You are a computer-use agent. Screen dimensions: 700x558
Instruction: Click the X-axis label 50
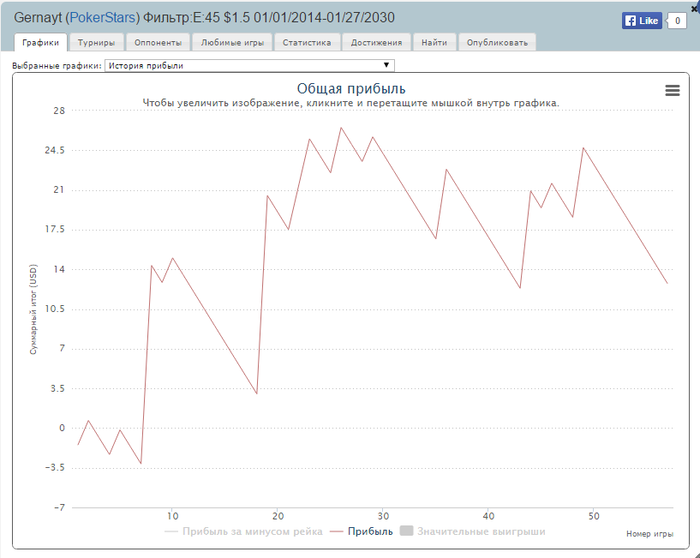click(593, 516)
